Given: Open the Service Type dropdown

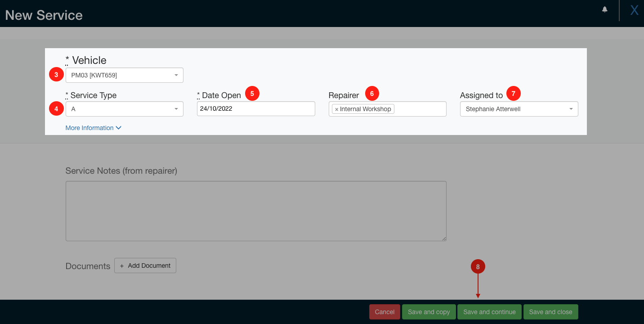Looking at the screenshot, I should tap(125, 109).
